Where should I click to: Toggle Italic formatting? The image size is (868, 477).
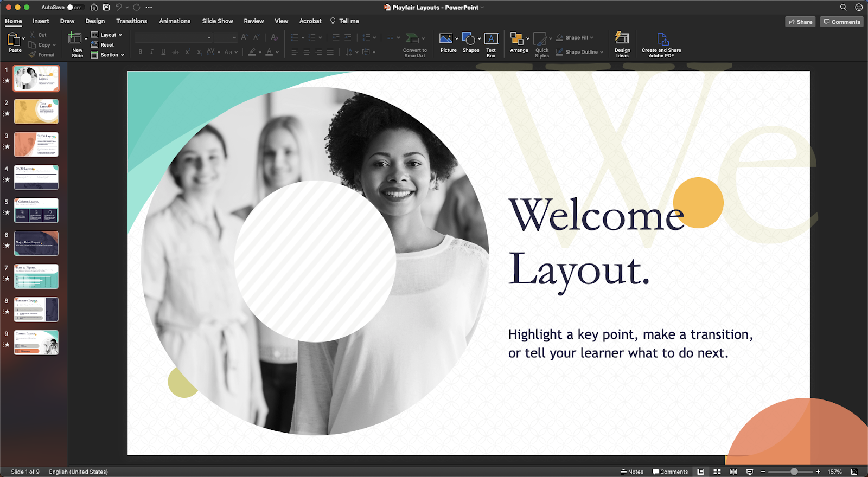(x=152, y=52)
